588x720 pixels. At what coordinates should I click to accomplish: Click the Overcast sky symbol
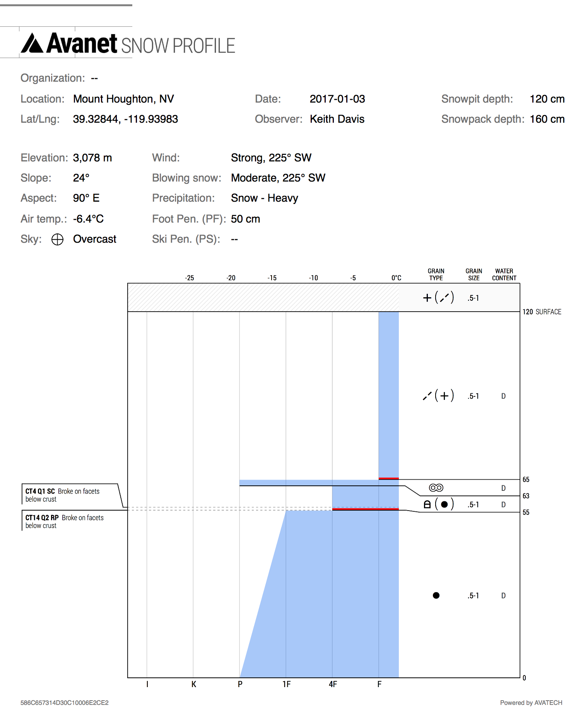tap(57, 240)
